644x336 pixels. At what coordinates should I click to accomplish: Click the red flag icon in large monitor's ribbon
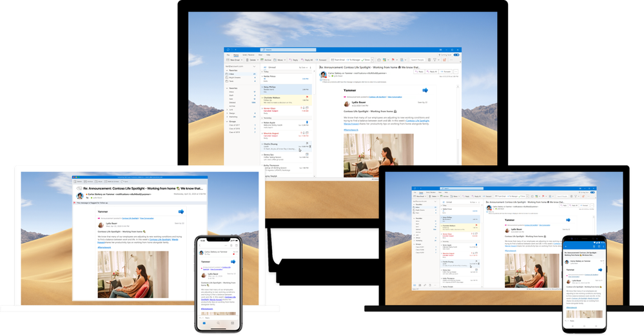click(x=393, y=59)
